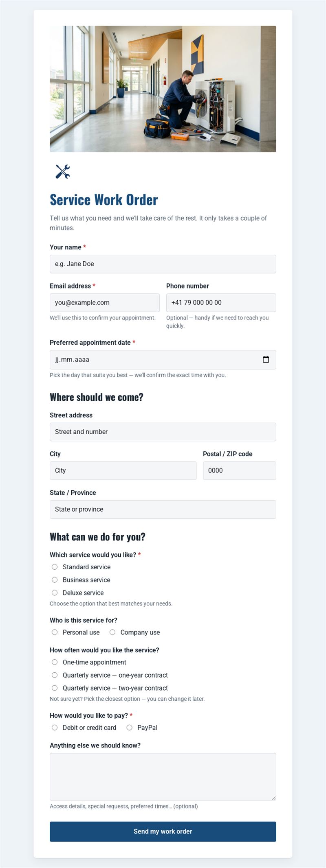The height and width of the screenshot is (868, 326).
Task: Click into the Email address field
Action: point(105,303)
